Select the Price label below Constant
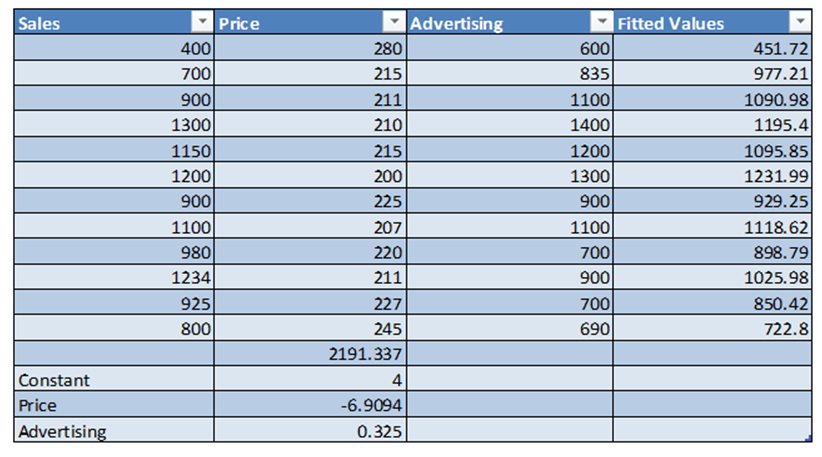Image resolution: width=822 pixels, height=457 pixels. coord(114,406)
